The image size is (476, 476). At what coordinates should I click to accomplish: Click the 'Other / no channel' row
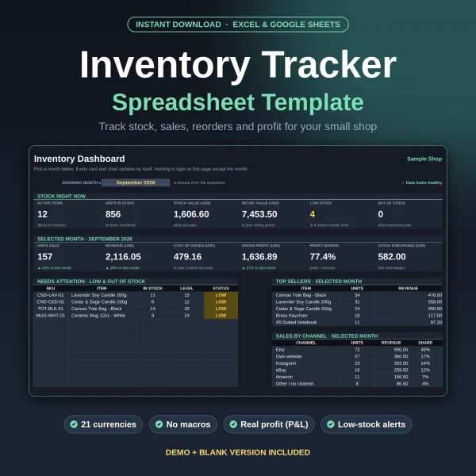tap(357, 384)
